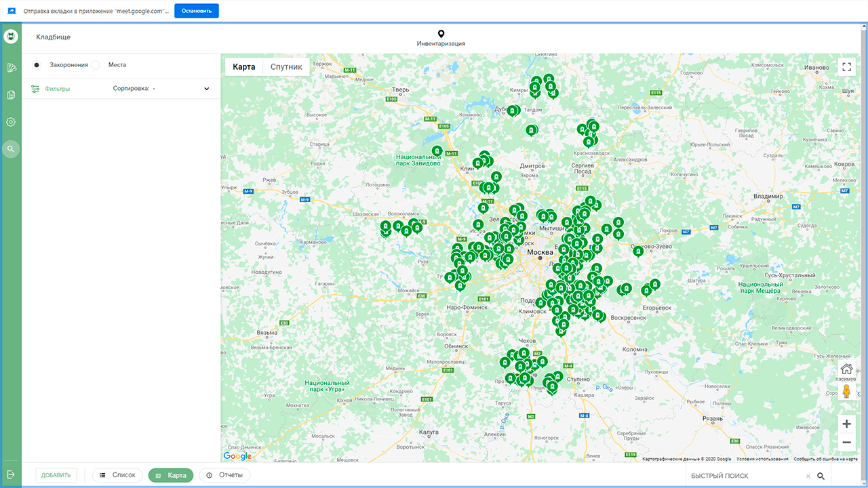Click the ДОБАВИТЬ button
Viewport: 868px width, 488px height.
coord(56,475)
